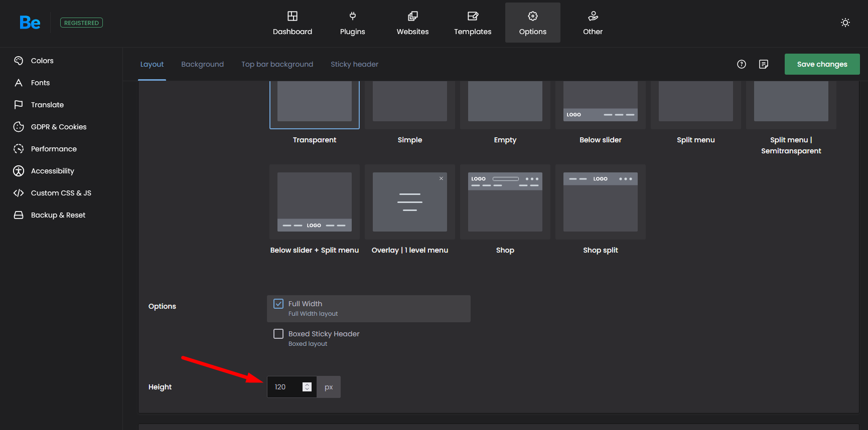868x430 pixels.
Task: Switch to Sticky header tab
Action: [x=354, y=64]
